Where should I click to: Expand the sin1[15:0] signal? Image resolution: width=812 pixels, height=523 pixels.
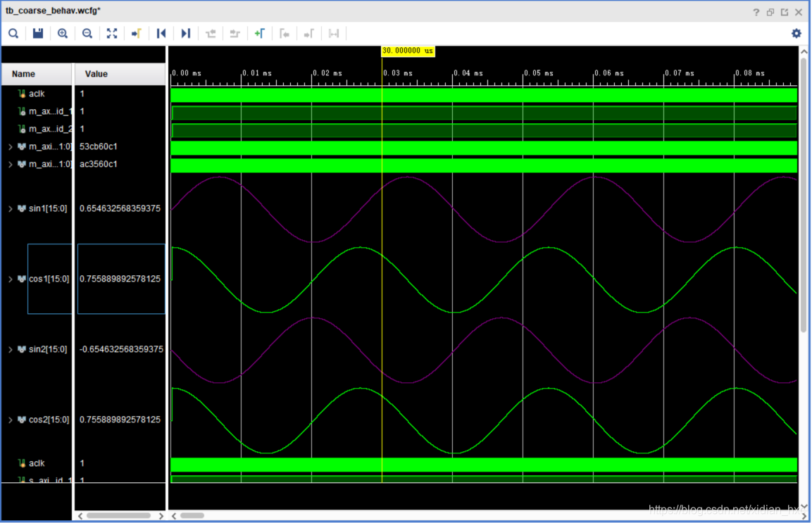pos(10,208)
